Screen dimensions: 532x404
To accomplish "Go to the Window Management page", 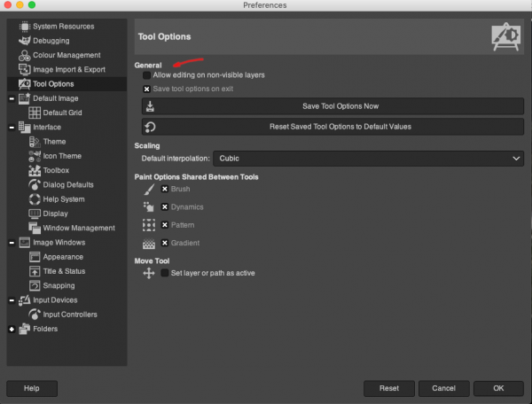I will (x=79, y=228).
